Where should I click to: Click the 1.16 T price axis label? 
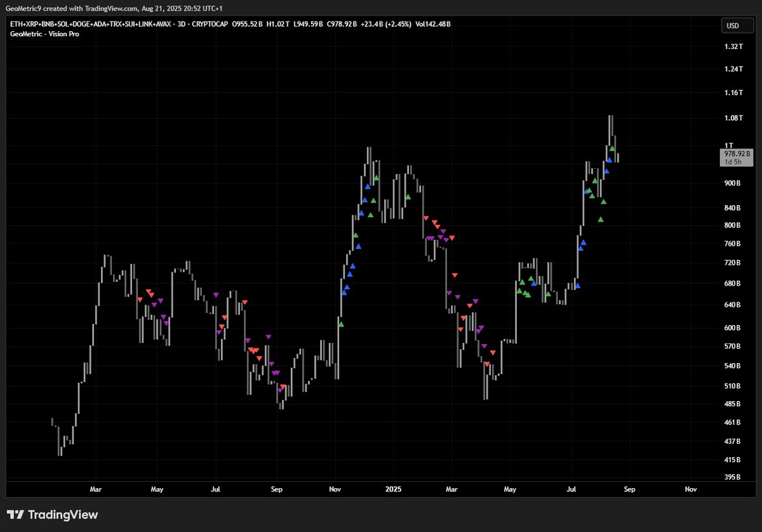(x=733, y=93)
